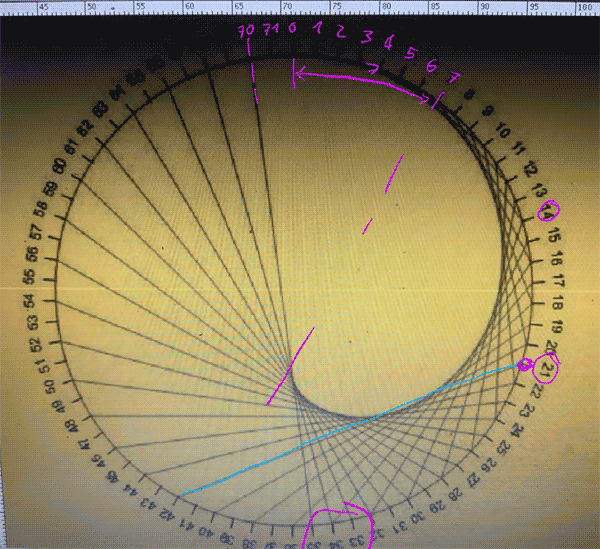
Task: Click the printed number 29 on the circle
Action: (x=437, y=507)
